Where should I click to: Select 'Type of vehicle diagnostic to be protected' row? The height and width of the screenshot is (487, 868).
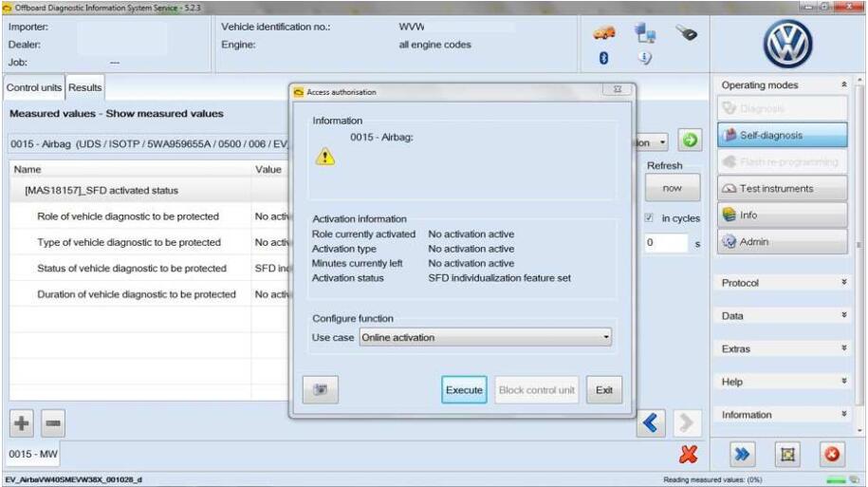tap(150, 242)
